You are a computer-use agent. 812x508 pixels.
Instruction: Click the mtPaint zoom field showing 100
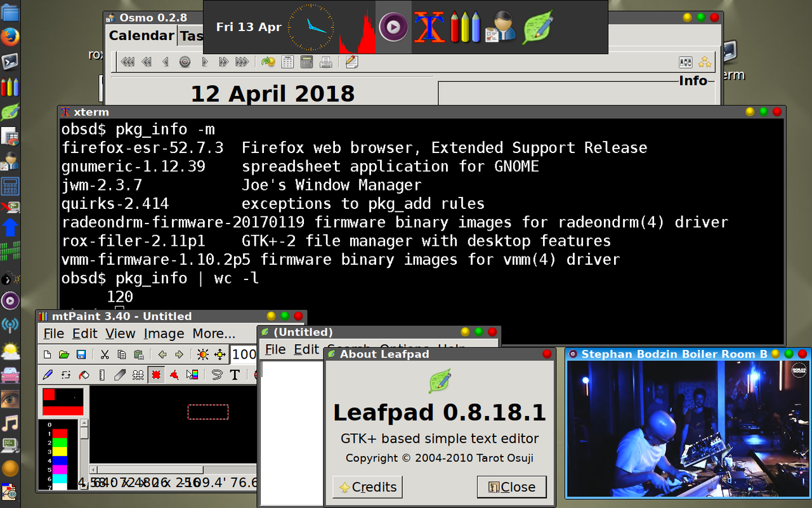[x=244, y=354]
